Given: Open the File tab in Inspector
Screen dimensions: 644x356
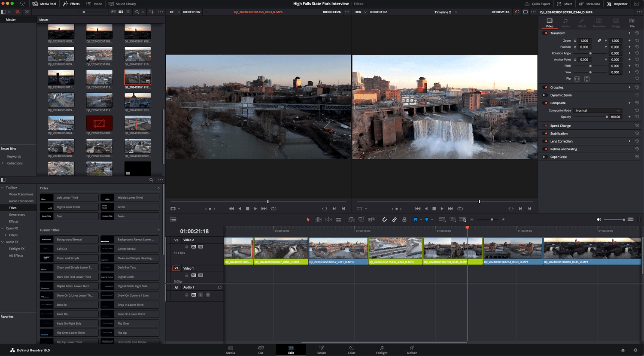Looking at the screenshot, I should [x=632, y=23].
